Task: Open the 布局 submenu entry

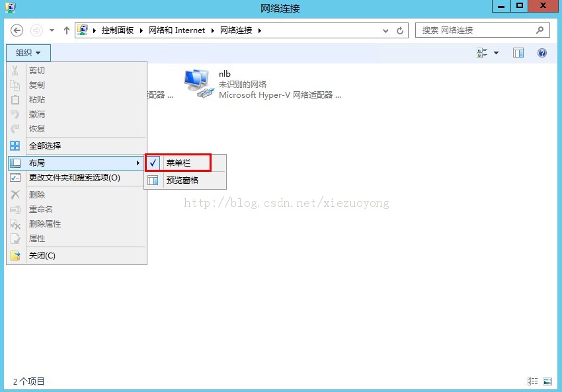Action: pyautogui.click(x=76, y=163)
